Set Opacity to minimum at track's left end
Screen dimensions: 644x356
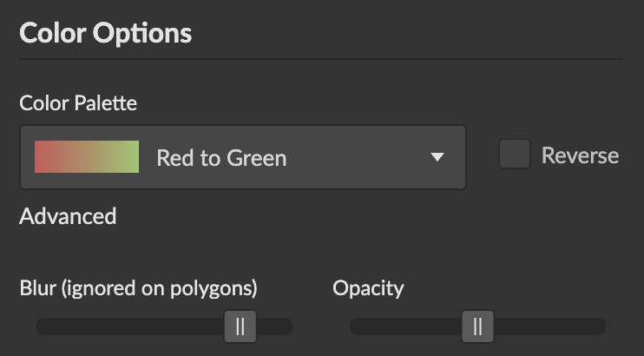tap(354, 326)
